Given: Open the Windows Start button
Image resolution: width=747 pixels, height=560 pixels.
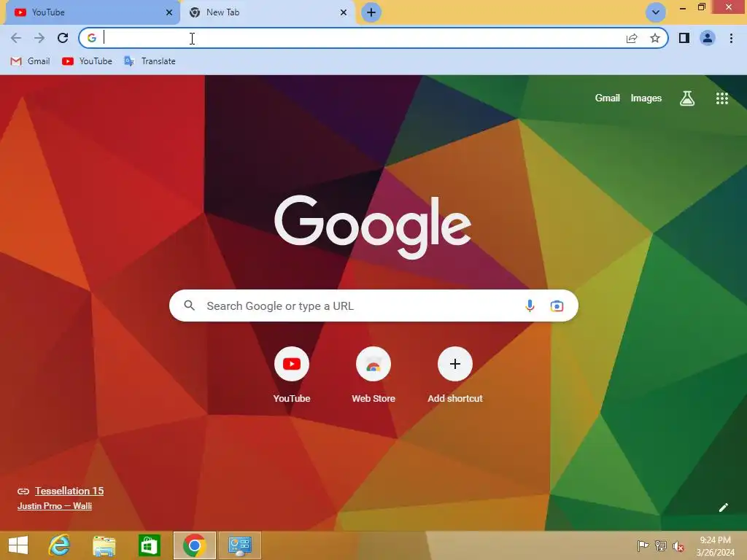Looking at the screenshot, I should point(18,545).
